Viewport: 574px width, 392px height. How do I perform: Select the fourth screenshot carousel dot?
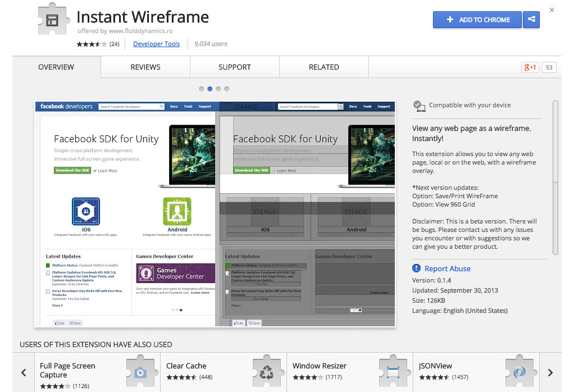tap(227, 89)
